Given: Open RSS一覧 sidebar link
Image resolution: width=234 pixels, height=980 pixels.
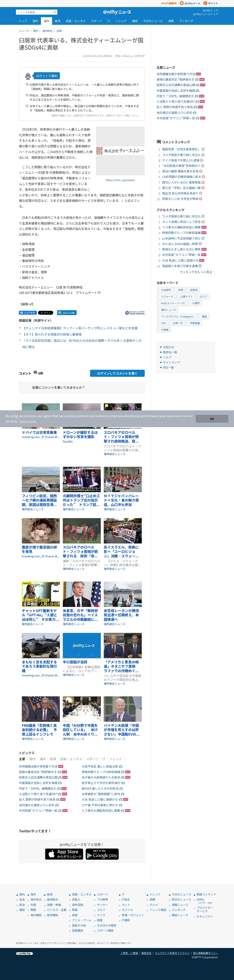Looking at the screenshot, I should [168, 367].
